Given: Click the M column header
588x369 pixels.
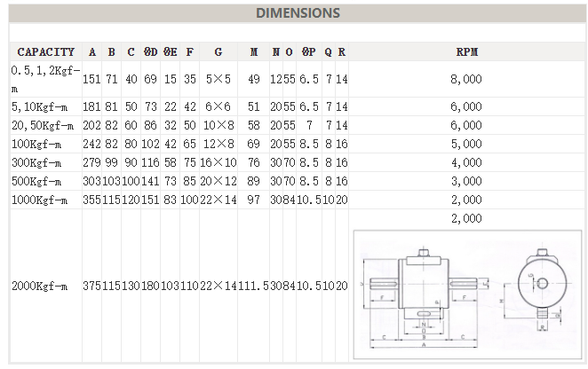Looking at the screenshot, I should point(254,52).
